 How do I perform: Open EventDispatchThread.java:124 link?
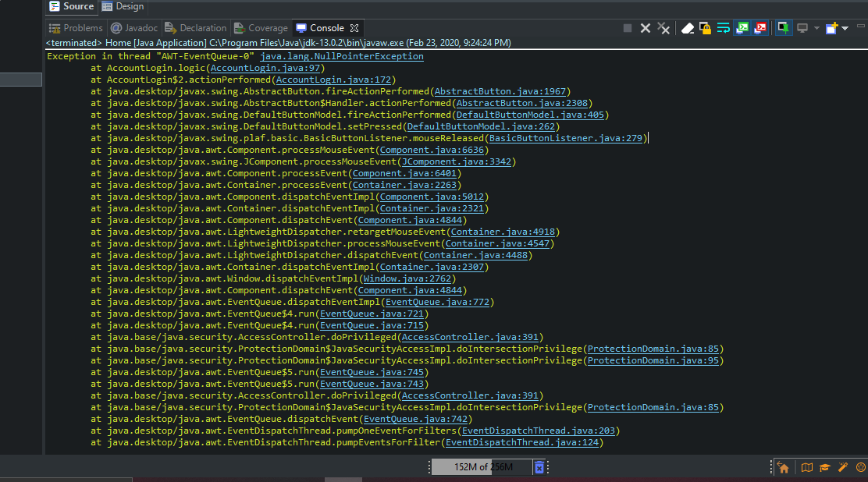(522, 442)
